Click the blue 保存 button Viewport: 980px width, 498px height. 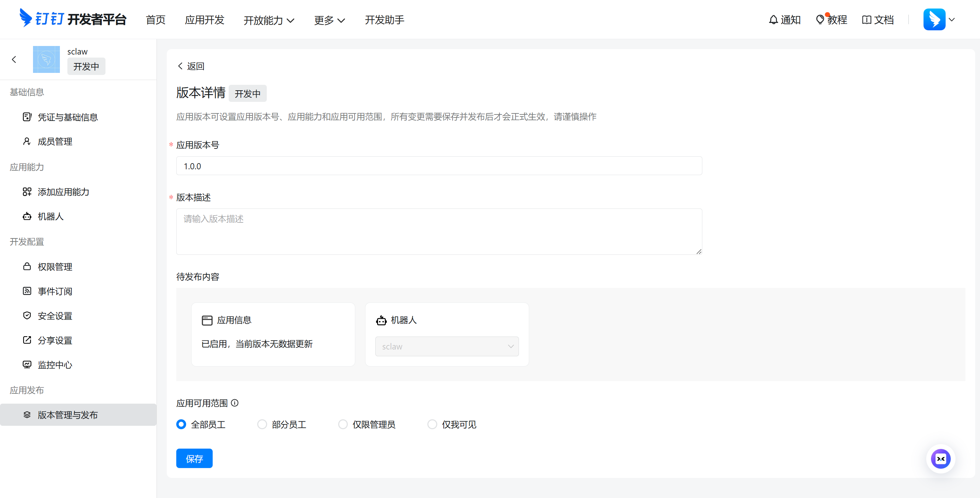[x=194, y=458]
